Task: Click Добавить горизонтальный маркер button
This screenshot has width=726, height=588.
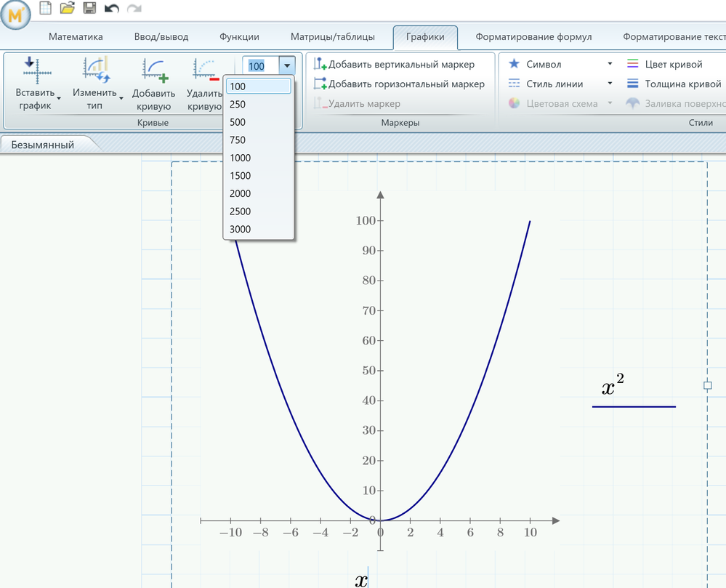Action: click(x=399, y=84)
